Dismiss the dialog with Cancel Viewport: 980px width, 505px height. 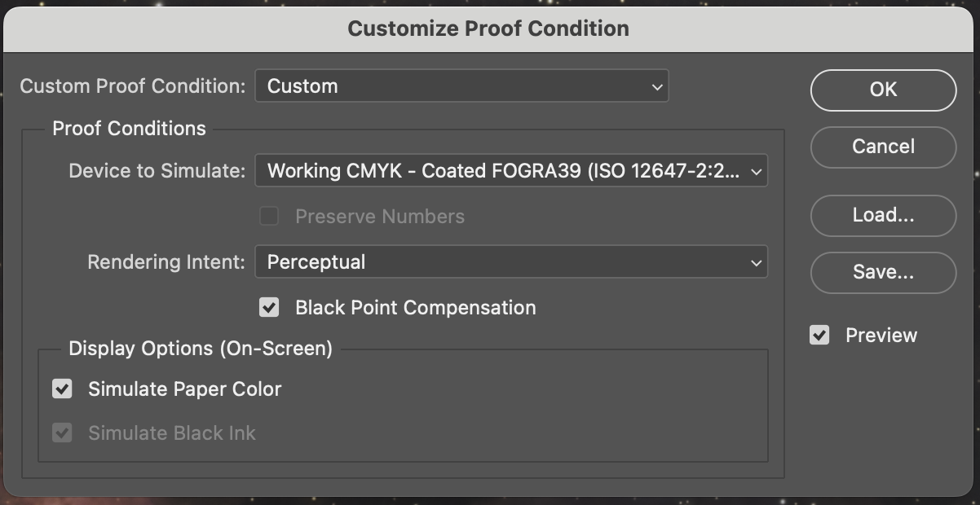883,147
